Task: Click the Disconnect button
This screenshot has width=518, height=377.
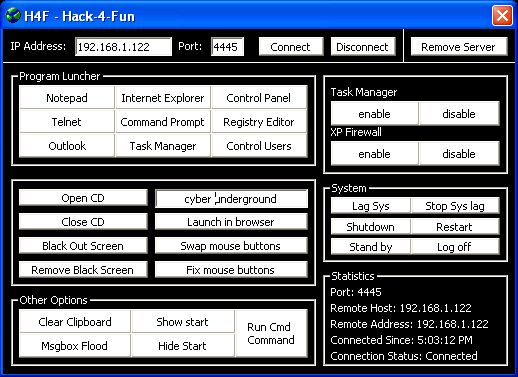Action: (362, 47)
